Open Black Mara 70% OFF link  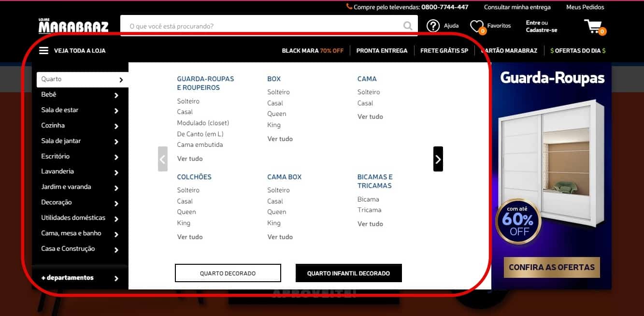point(313,50)
